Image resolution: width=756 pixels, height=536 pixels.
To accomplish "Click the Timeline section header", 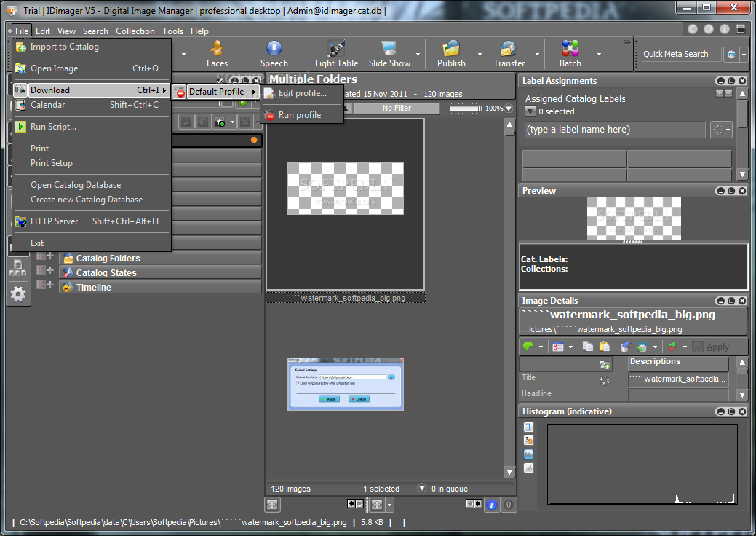I will point(160,287).
